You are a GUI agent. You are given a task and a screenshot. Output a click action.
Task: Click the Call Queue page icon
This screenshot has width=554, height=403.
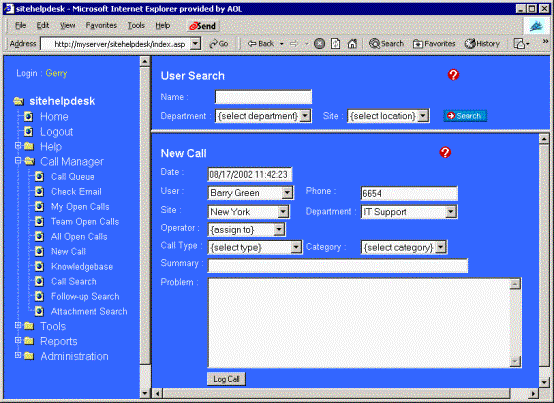point(39,176)
